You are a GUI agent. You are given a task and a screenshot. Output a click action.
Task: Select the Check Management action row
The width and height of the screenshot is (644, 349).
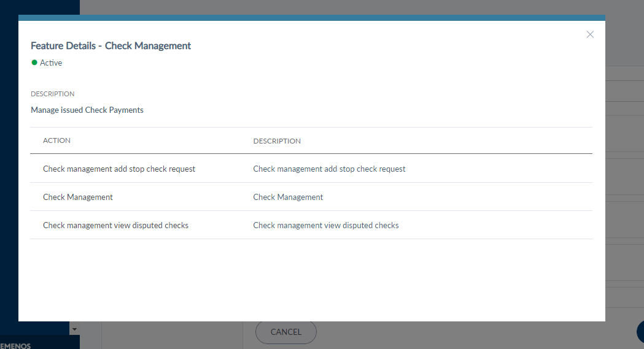[x=78, y=197]
